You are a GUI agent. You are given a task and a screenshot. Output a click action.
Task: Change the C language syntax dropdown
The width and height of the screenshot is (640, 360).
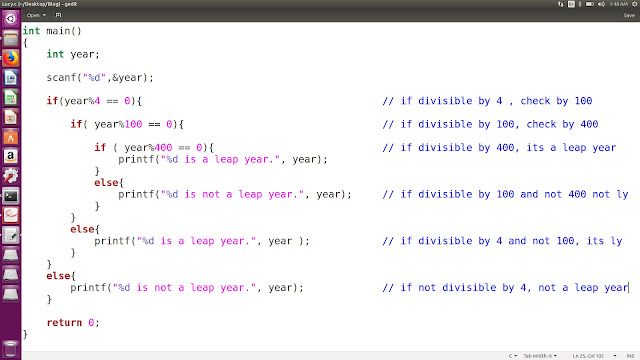(513, 356)
